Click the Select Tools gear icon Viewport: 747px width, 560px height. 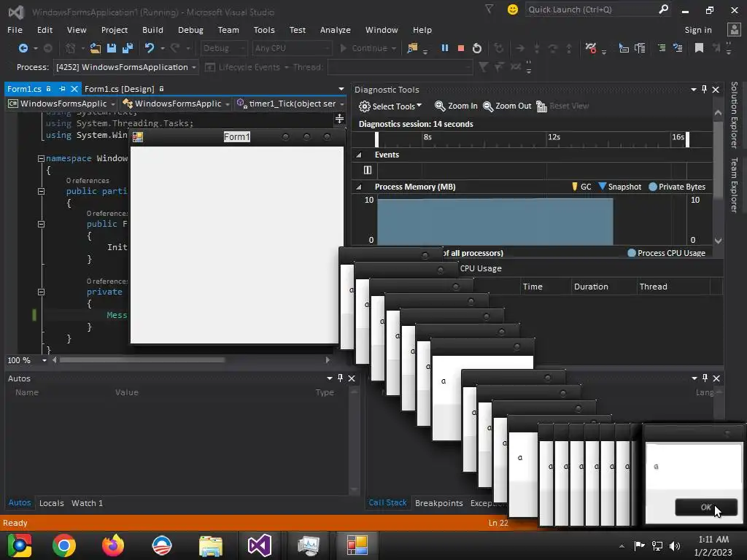point(365,106)
